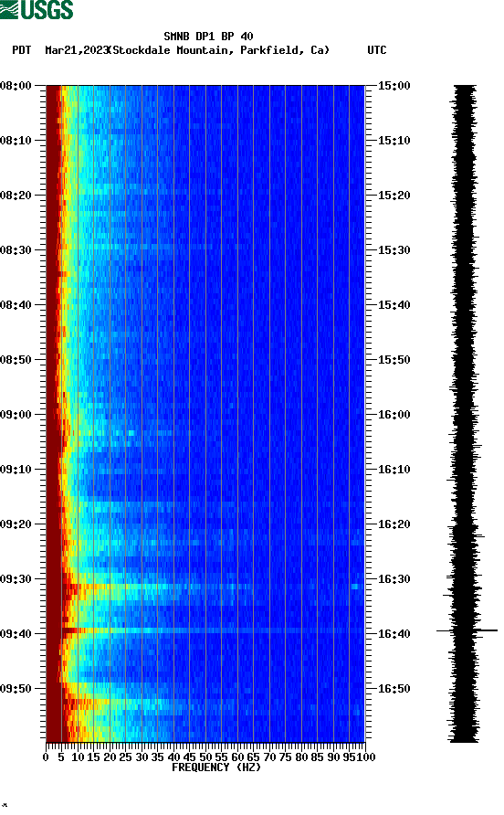Click the 08:30 PDT time label
Viewport: 504px width, 815px height.
16,250
